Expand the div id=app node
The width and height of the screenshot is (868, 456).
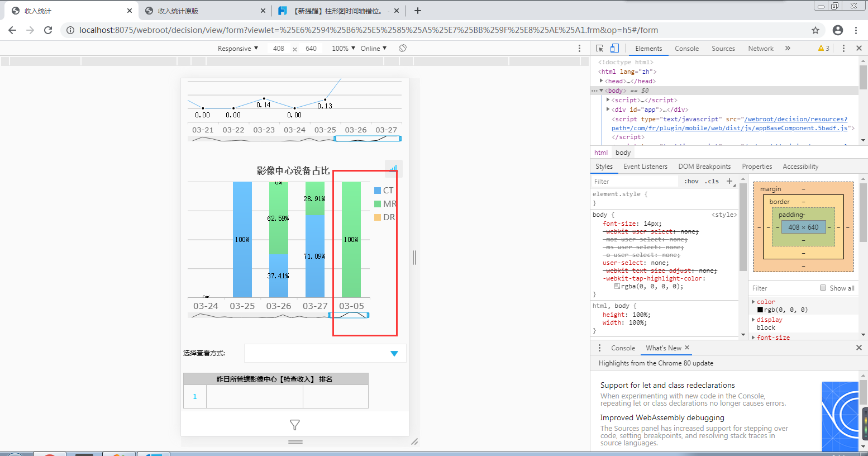[608, 110]
